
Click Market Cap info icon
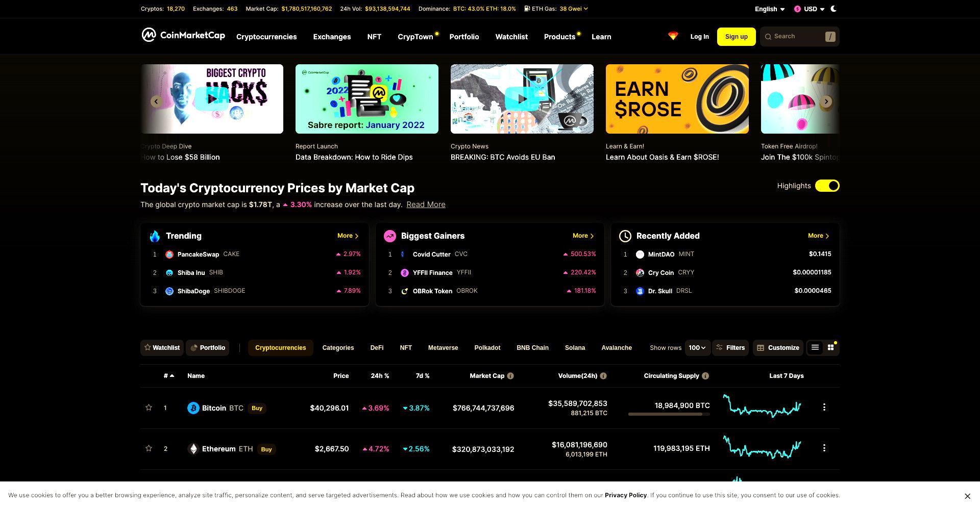[510, 376]
